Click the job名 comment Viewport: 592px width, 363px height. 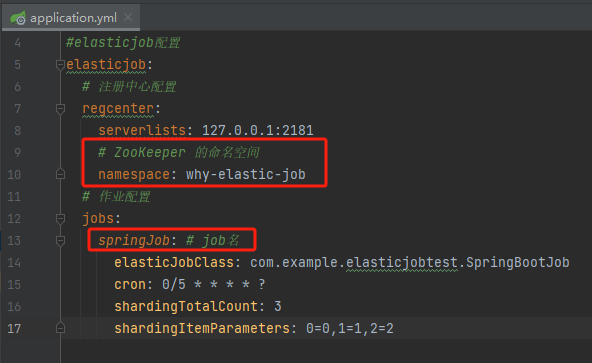tap(213, 241)
